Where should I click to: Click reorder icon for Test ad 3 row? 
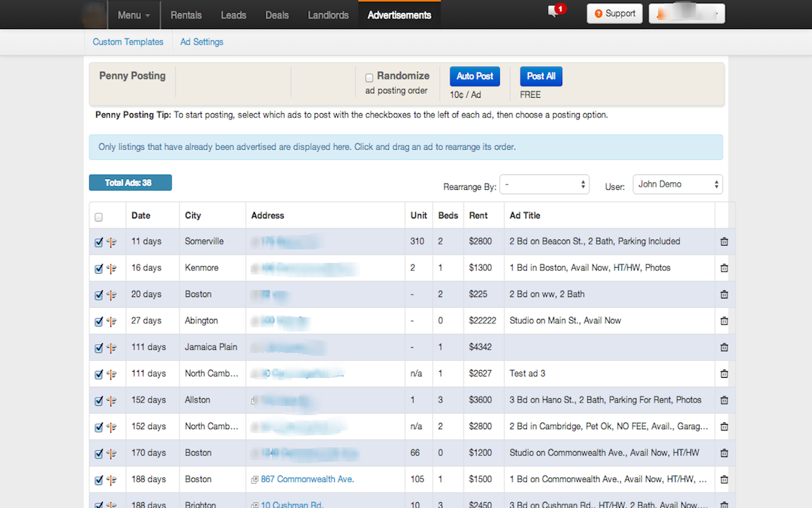(x=112, y=374)
